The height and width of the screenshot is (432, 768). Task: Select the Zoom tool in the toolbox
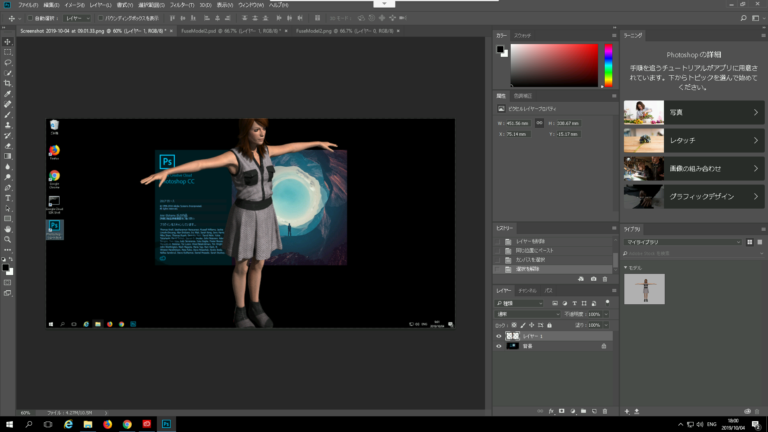coord(8,239)
